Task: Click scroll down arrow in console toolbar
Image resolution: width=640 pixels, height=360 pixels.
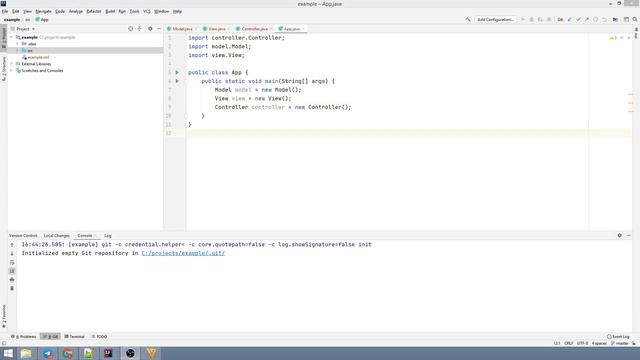Action: click(x=12, y=253)
